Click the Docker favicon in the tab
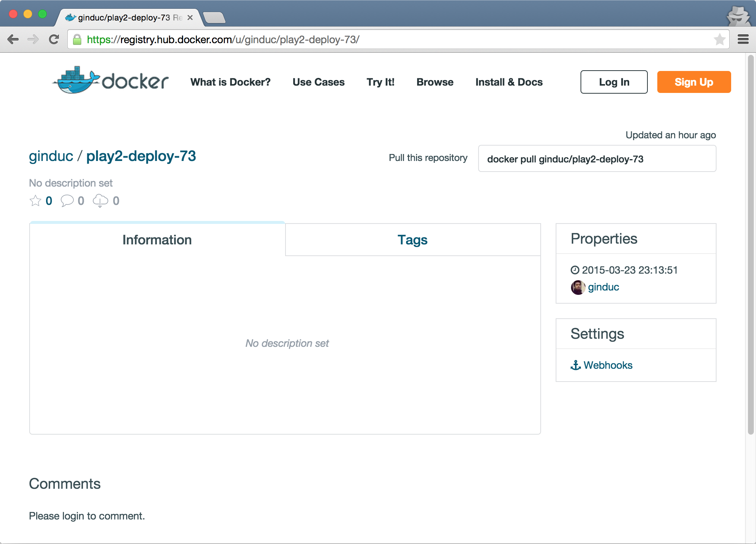 pos(70,17)
